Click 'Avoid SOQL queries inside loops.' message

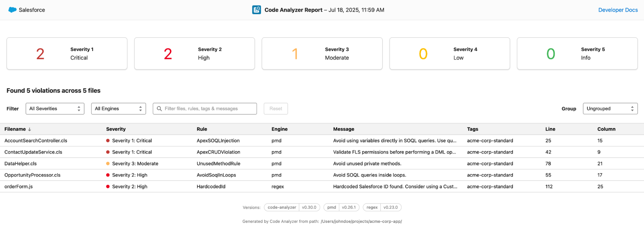click(x=370, y=175)
